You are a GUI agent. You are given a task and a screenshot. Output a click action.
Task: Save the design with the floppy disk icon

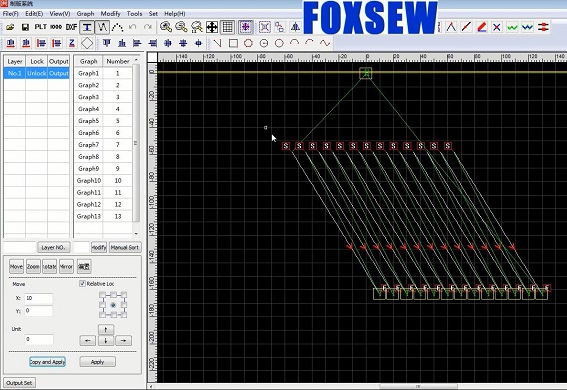click(x=25, y=27)
